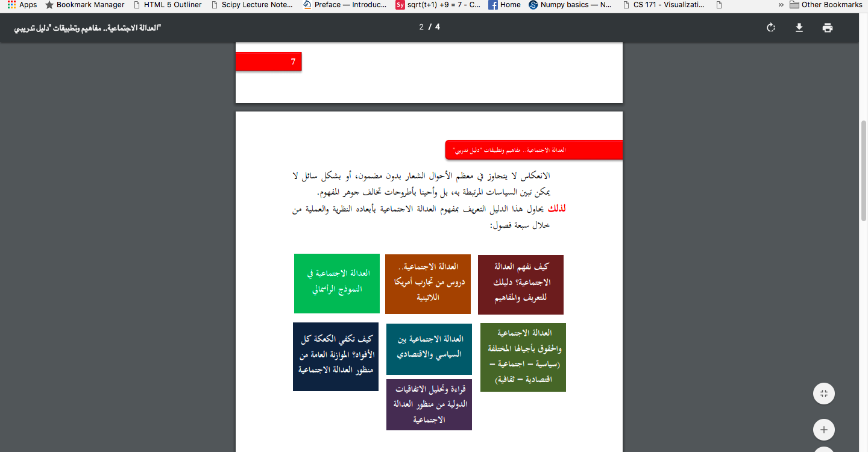Click the total pages count 4

(x=438, y=27)
